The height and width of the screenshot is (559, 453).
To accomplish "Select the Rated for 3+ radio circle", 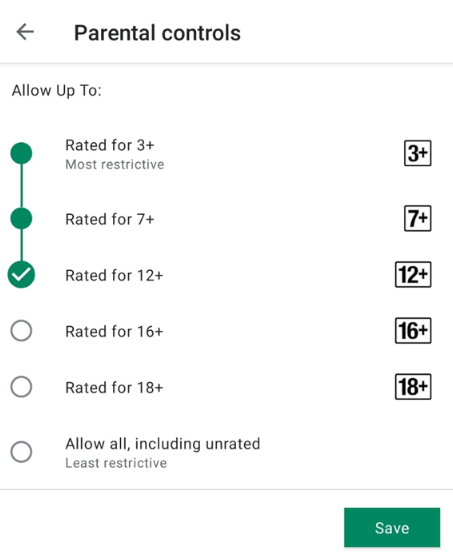I will click(x=21, y=153).
